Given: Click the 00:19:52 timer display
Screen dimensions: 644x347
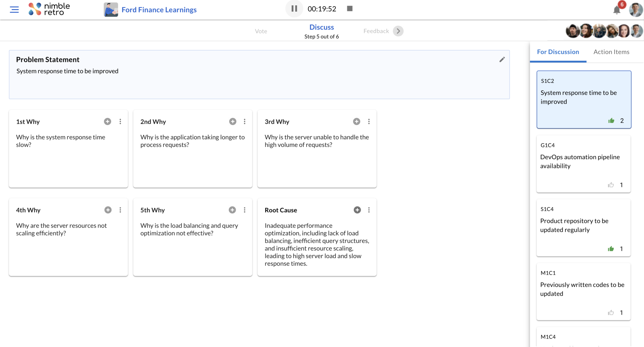Looking at the screenshot, I should coord(322,9).
